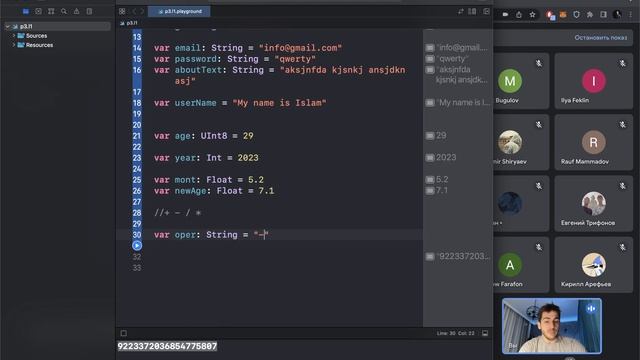Open the symbol navigator icon
The width and height of the screenshot is (640, 360).
[x=51, y=11]
